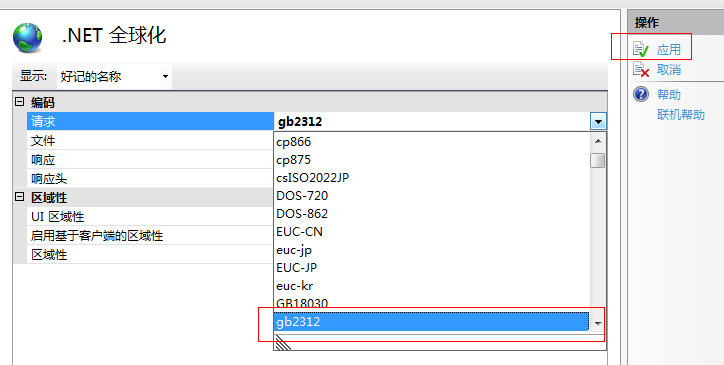Select the 响应 property row
This screenshot has height=365, width=724.
tap(151, 160)
